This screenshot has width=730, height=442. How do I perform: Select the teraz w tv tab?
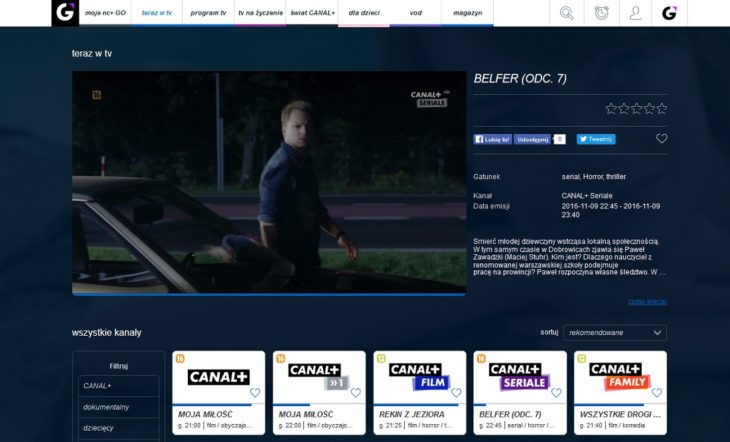point(157,13)
